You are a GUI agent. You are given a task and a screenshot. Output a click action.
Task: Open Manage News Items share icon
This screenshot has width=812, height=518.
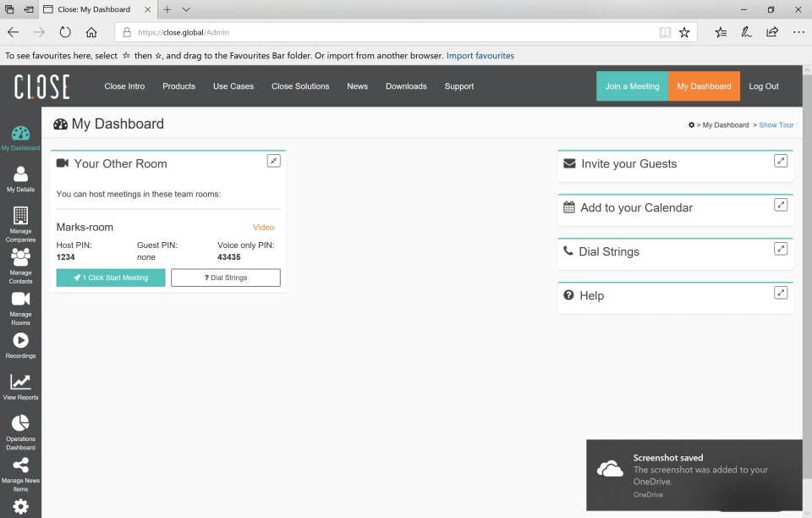[20, 466]
